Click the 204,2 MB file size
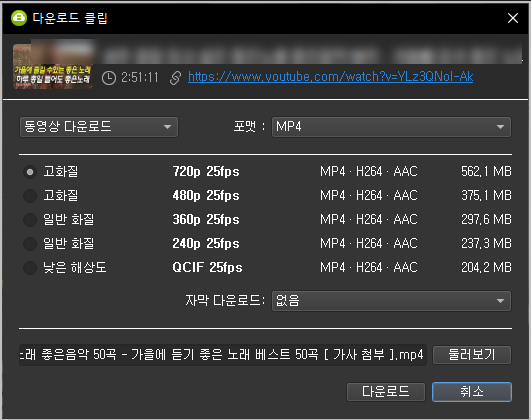 coord(486,268)
